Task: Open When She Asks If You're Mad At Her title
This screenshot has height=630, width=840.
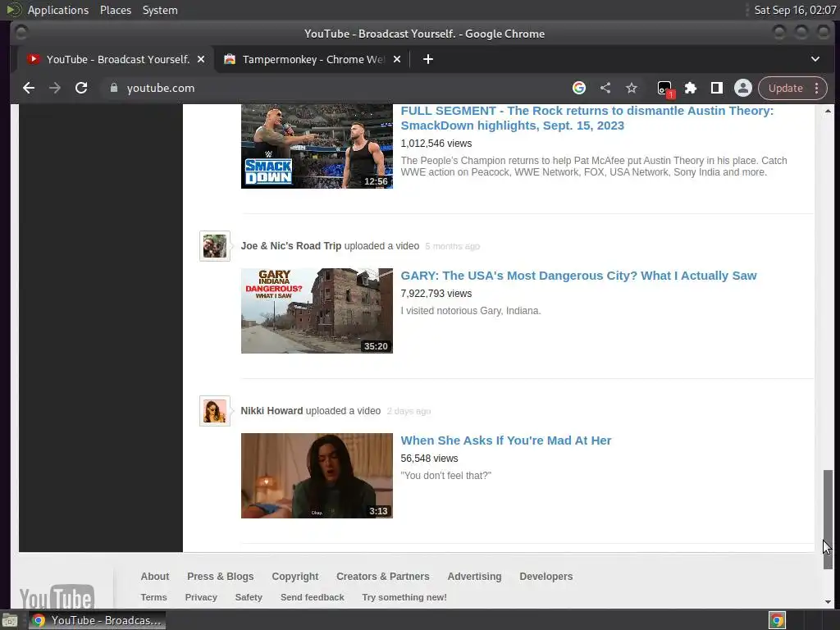Action: click(505, 441)
